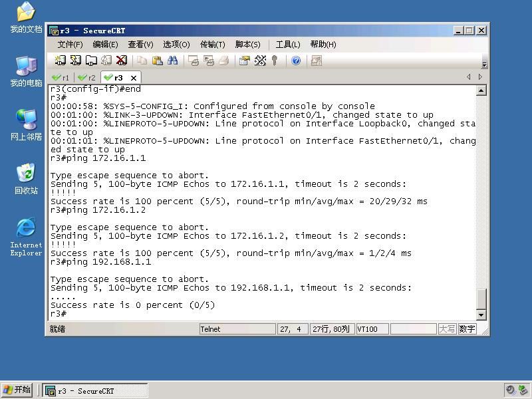Click terminal scrollbar up arrow
The width and height of the screenshot is (532, 399).
click(481, 90)
